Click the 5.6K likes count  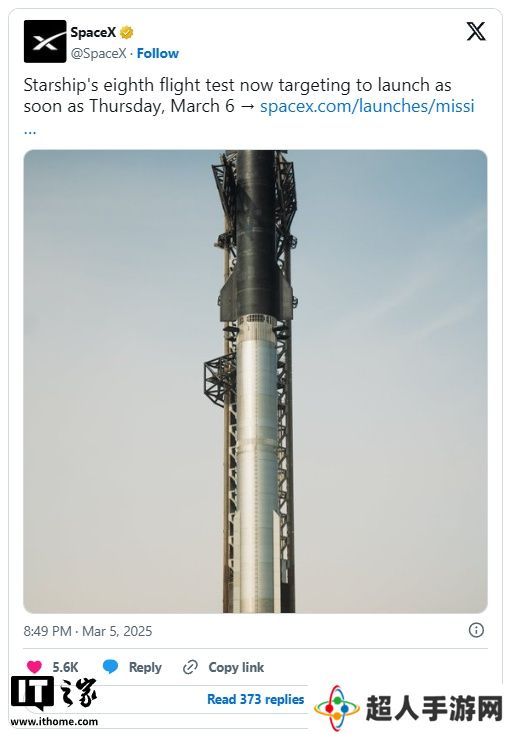coord(65,667)
